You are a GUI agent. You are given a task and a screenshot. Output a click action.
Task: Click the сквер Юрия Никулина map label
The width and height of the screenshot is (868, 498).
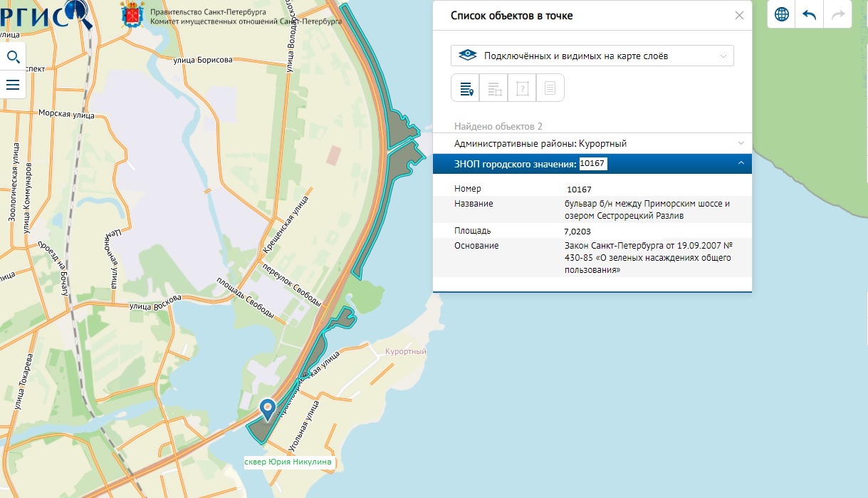[x=288, y=462]
